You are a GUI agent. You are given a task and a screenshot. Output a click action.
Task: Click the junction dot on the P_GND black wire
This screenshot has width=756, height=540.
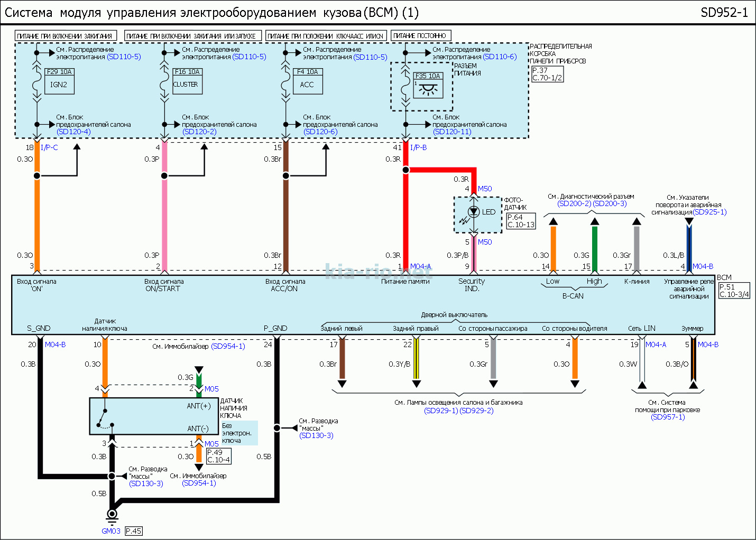point(276,427)
